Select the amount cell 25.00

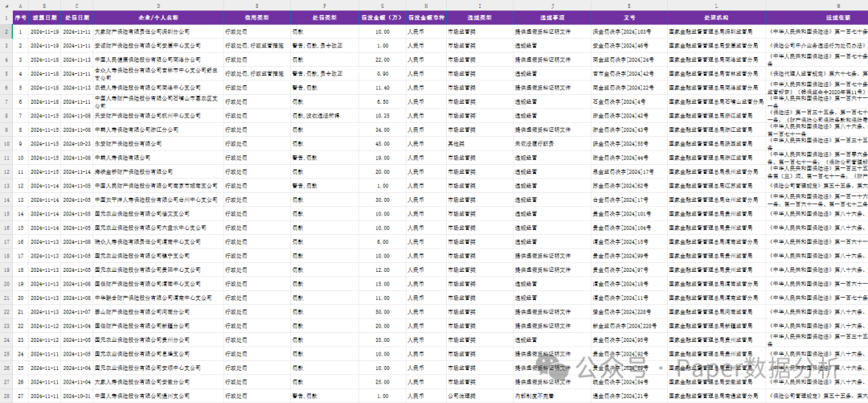point(383,381)
